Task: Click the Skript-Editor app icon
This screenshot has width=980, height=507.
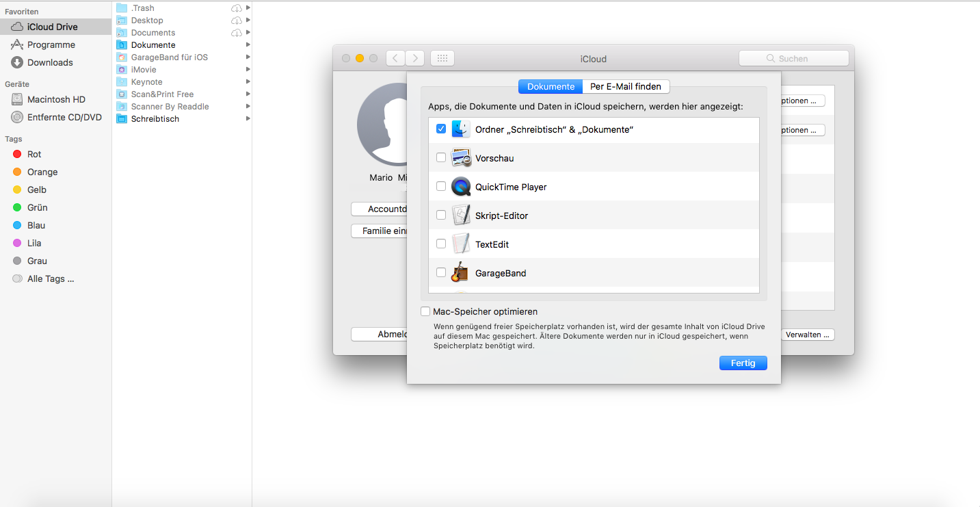Action: click(461, 216)
